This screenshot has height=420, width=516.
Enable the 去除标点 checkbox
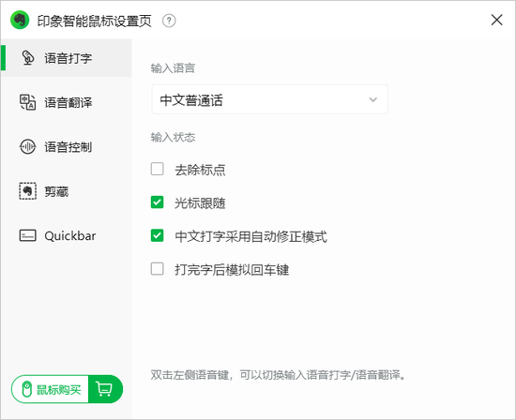[x=158, y=169]
